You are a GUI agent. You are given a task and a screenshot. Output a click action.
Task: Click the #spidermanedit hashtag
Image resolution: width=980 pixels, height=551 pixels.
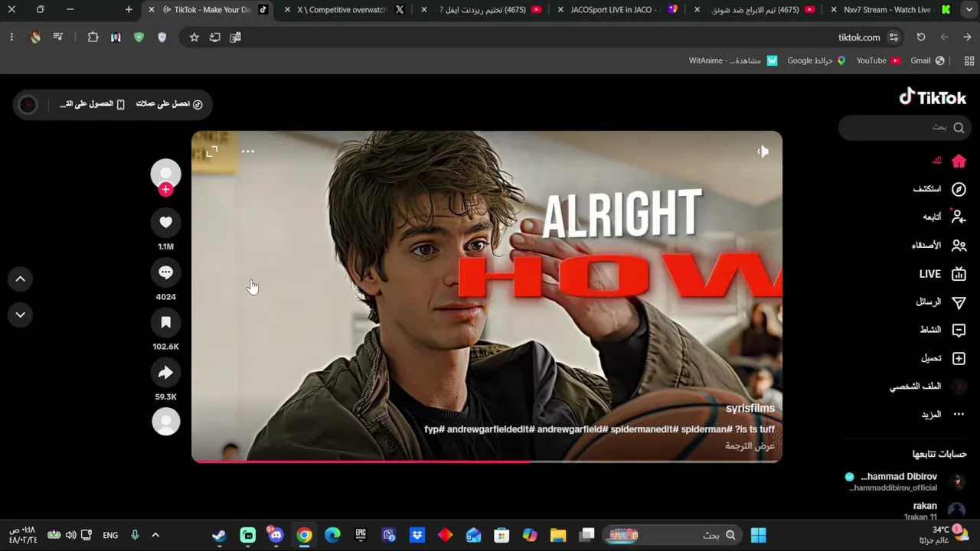(x=645, y=429)
